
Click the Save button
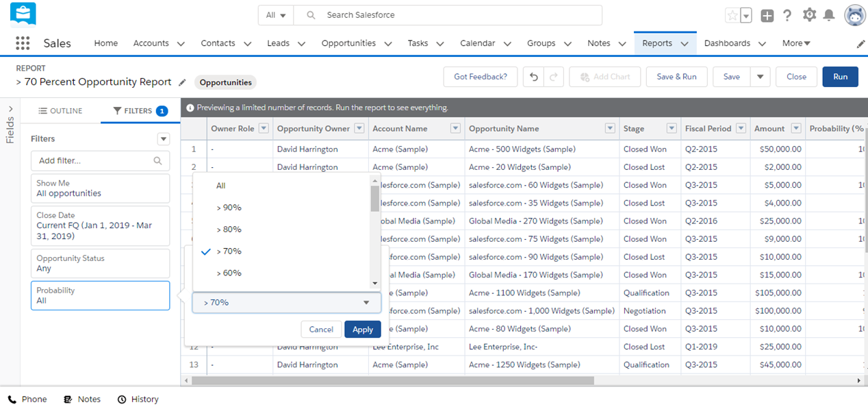(732, 77)
